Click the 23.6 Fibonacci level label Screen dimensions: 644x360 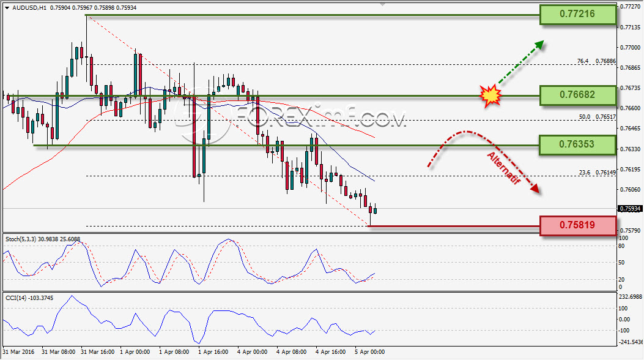click(585, 173)
